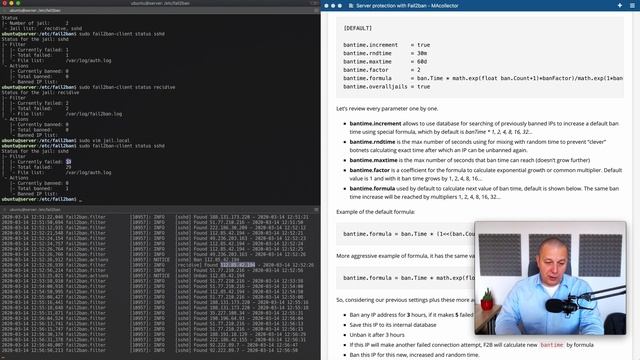640x360 pixels.
Task: Click the 'bantime.factor = 2' config line
Action: [x=382, y=70]
